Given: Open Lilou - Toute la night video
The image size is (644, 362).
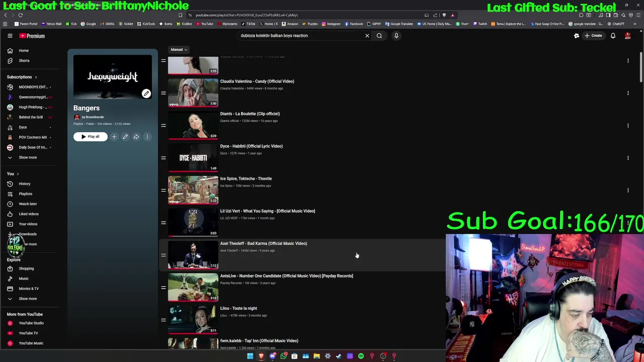Looking at the screenshot, I should coord(238,308).
